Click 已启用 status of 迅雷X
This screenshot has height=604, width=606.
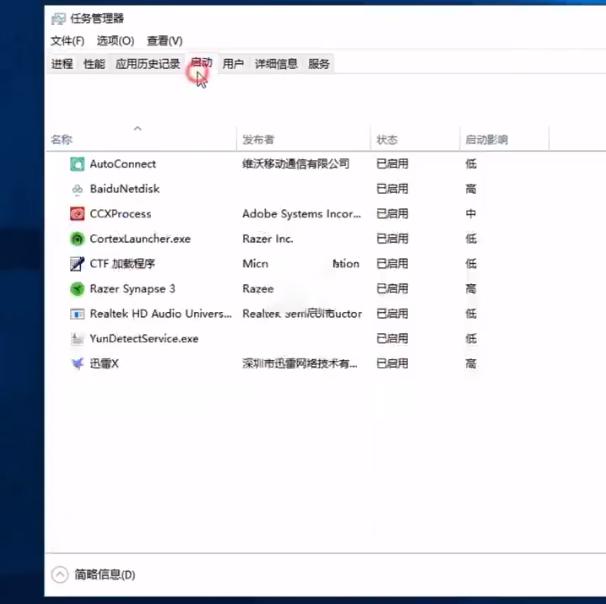(392, 363)
